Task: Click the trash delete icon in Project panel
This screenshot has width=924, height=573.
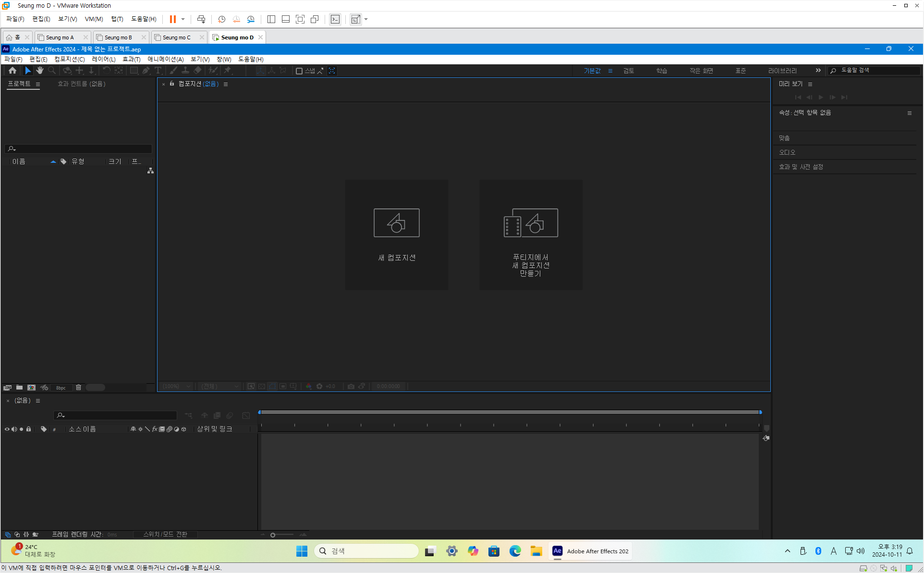Action: coord(79,388)
